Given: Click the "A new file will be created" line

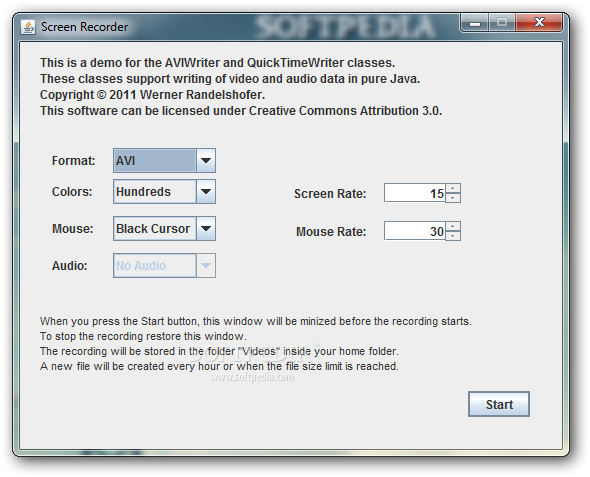Looking at the screenshot, I should pyautogui.click(x=219, y=366).
